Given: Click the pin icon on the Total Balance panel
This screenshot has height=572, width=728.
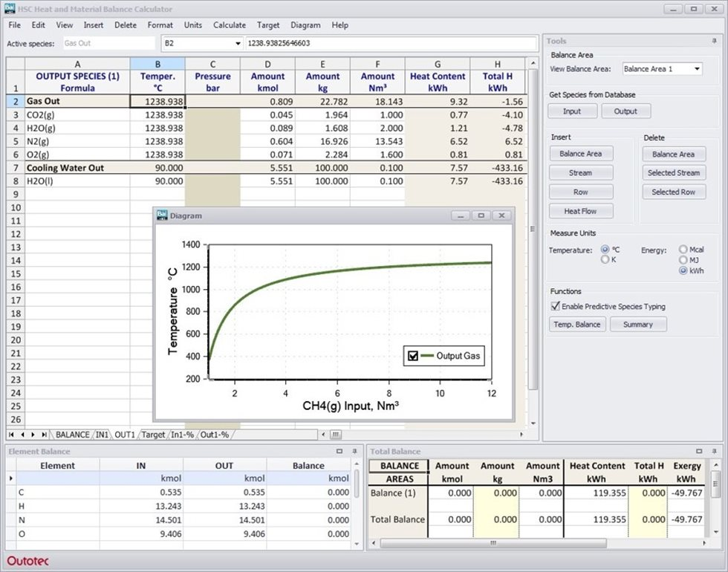Looking at the screenshot, I should pyautogui.click(x=714, y=451).
